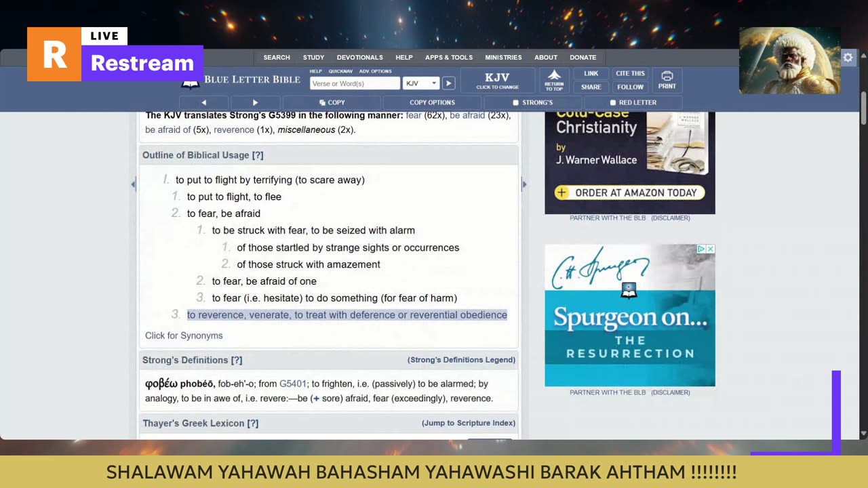Click Disclaimer link under Spurgeon ad
Viewport: 868px width, 488px height.
[x=671, y=392]
